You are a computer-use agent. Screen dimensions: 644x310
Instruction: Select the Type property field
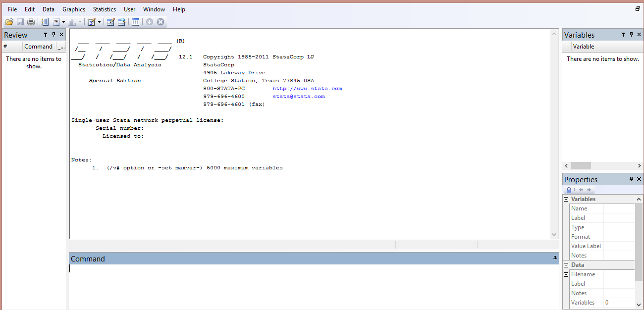pos(619,227)
